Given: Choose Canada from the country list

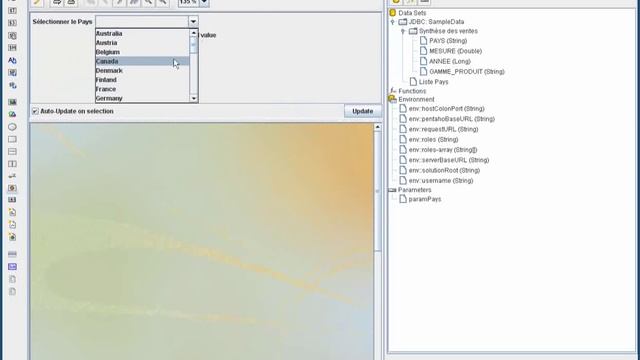Looking at the screenshot, I should (142, 61).
